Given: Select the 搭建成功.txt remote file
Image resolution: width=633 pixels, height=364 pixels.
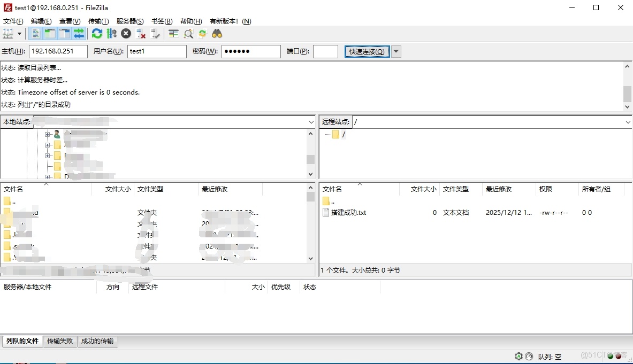Looking at the screenshot, I should click(x=347, y=212).
